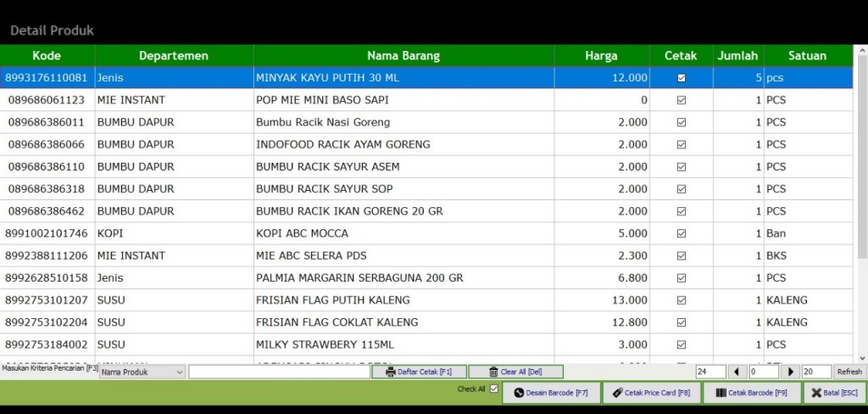Image resolution: width=868 pixels, height=414 pixels.
Task: Click the Refresh button
Action: (849, 372)
